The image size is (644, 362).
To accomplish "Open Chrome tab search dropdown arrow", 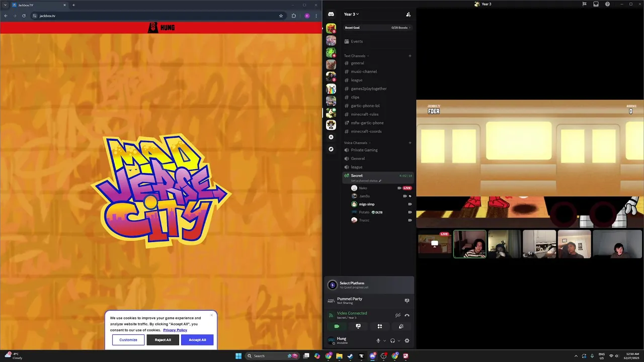I will [x=5, y=5].
